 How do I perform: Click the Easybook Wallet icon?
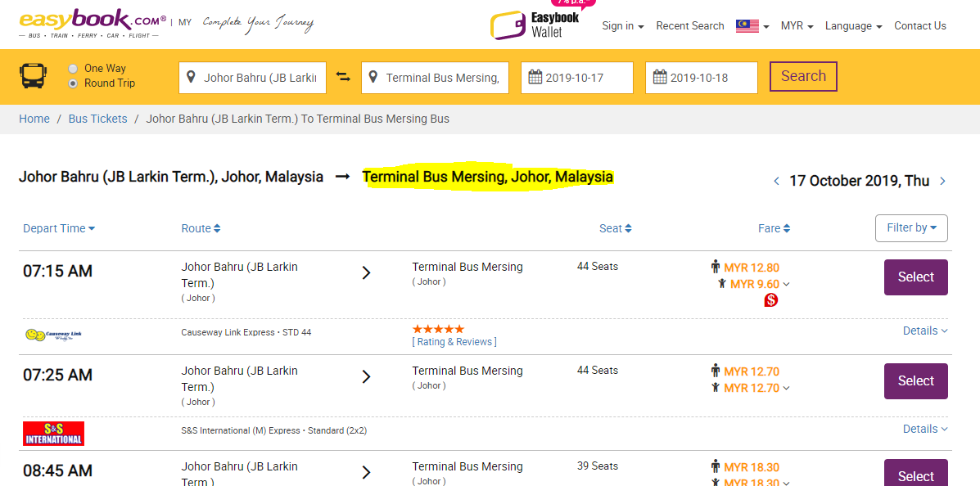tap(508, 25)
